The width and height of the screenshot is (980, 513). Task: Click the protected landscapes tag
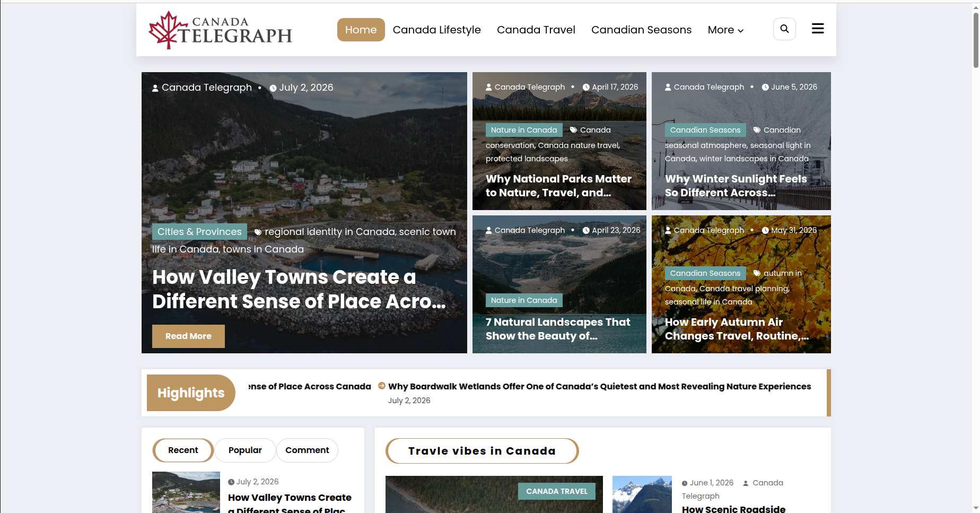point(527,159)
